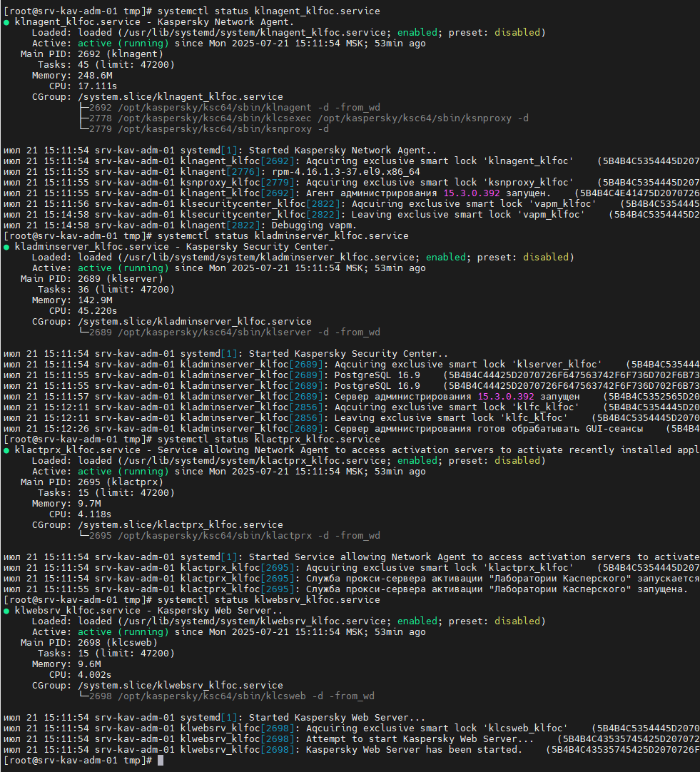700x772 pixels.
Task: Click the blinking cursor block at the last prompt
Action: coord(161,761)
